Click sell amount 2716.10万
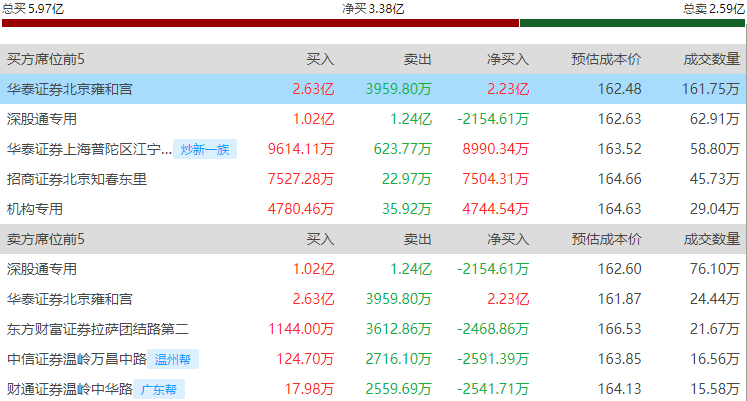Image resolution: width=747 pixels, height=401 pixels. (x=398, y=359)
